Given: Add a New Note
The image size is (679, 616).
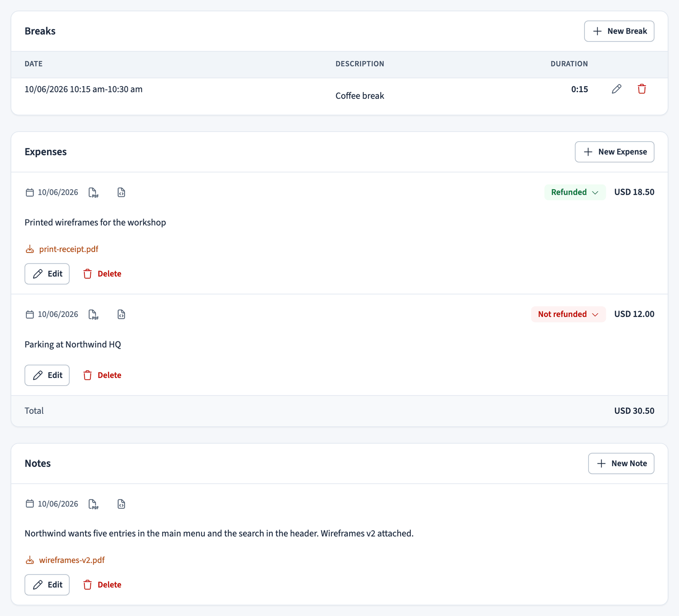Looking at the screenshot, I should coord(621,464).
